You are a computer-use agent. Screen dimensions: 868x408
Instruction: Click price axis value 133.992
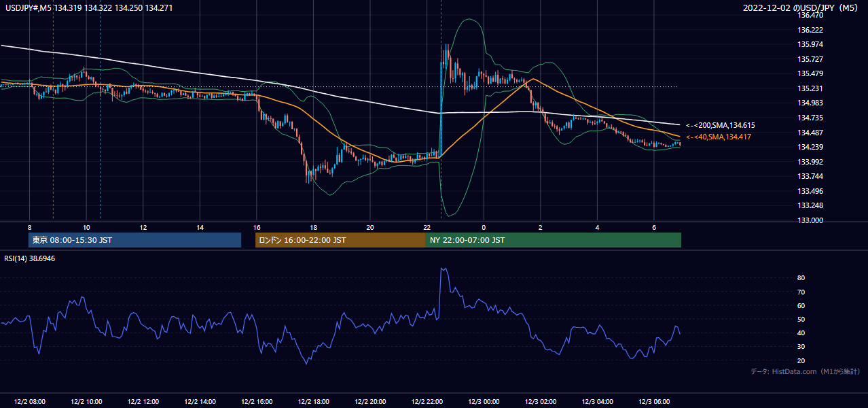coord(810,162)
